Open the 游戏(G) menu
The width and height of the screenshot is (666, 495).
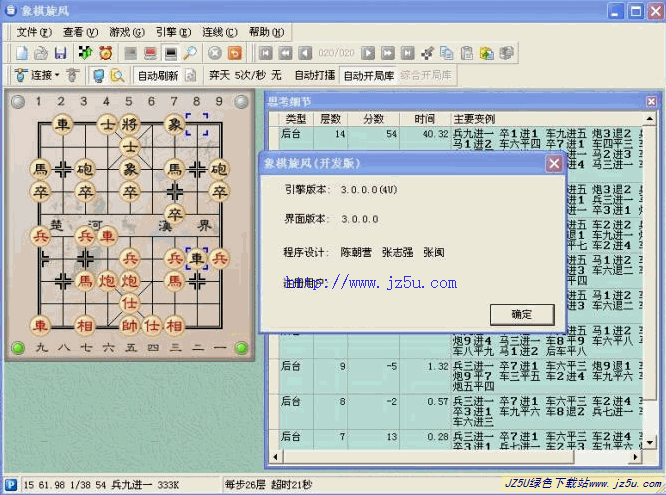point(127,32)
